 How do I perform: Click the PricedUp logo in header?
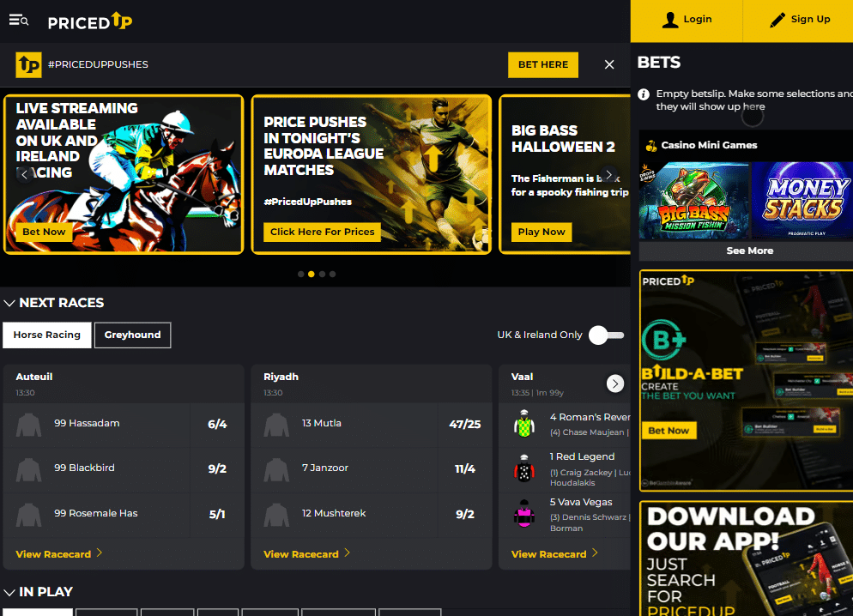90,21
